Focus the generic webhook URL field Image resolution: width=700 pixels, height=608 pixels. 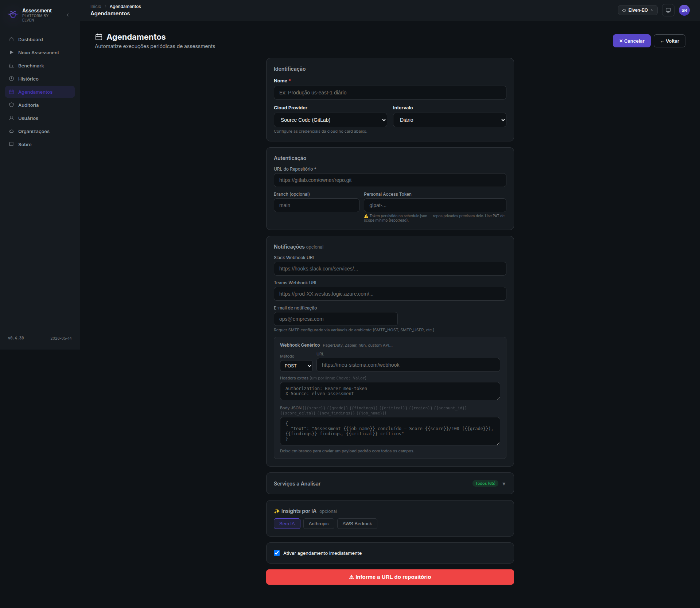click(x=408, y=365)
